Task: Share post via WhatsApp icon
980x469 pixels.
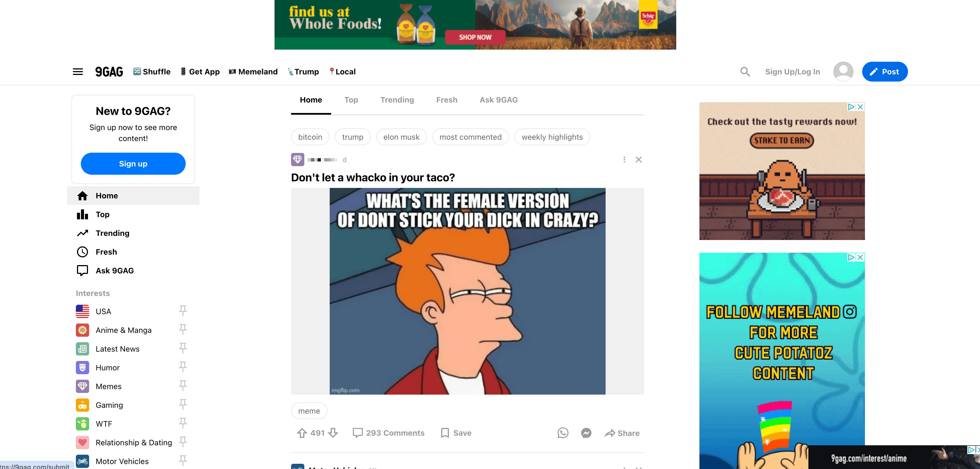Action: 563,433
